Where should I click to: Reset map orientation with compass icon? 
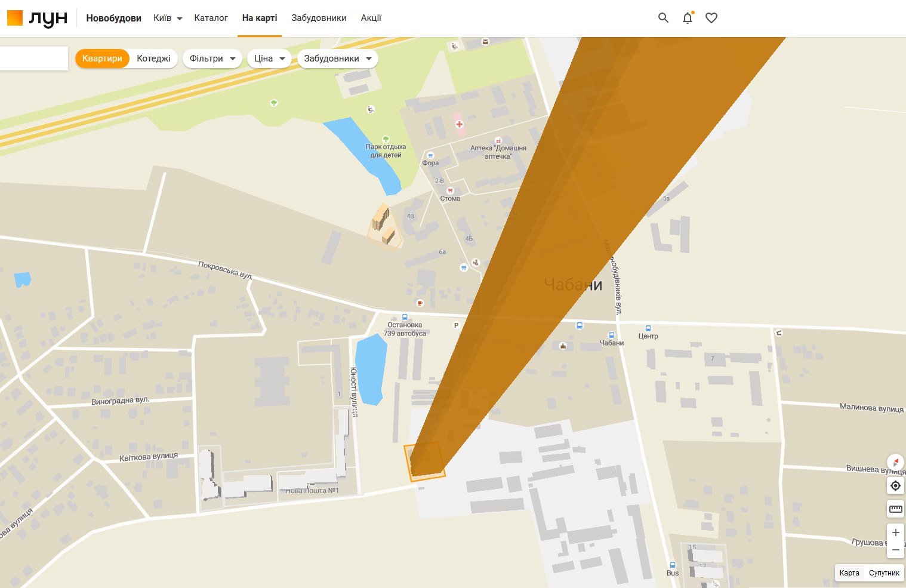coord(895,462)
